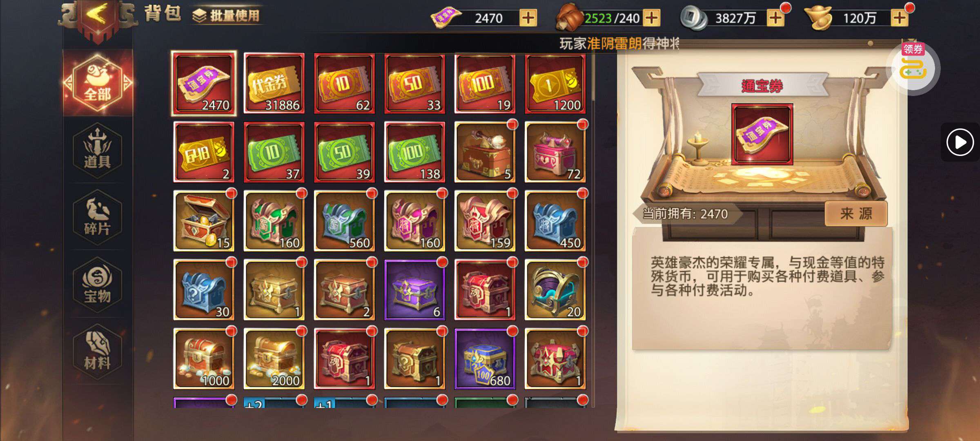Click the play button on right edge

(960, 142)
